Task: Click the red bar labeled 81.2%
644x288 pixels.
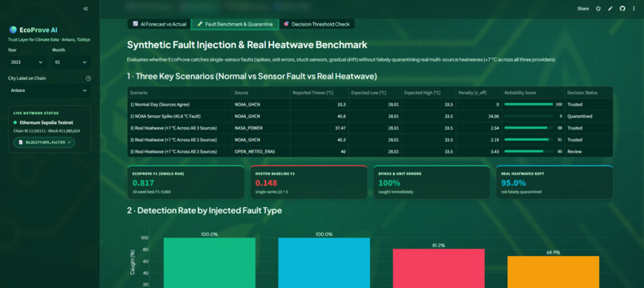Action: point(439,268)
